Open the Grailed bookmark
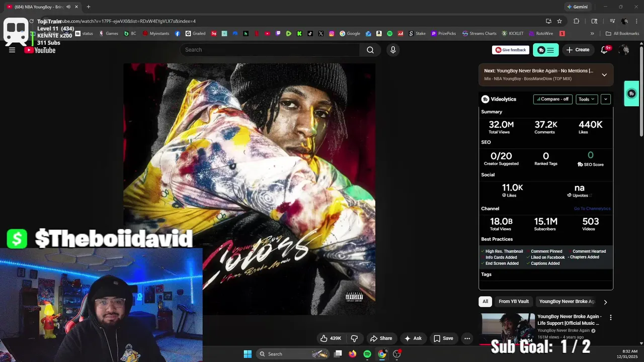 coord(196,34)
